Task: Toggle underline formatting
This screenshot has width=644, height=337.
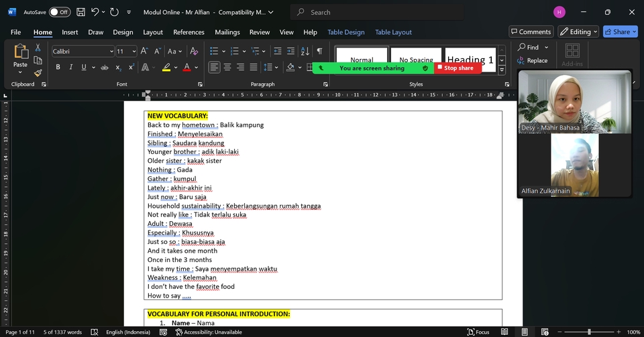Action: (x=84, y=67)
